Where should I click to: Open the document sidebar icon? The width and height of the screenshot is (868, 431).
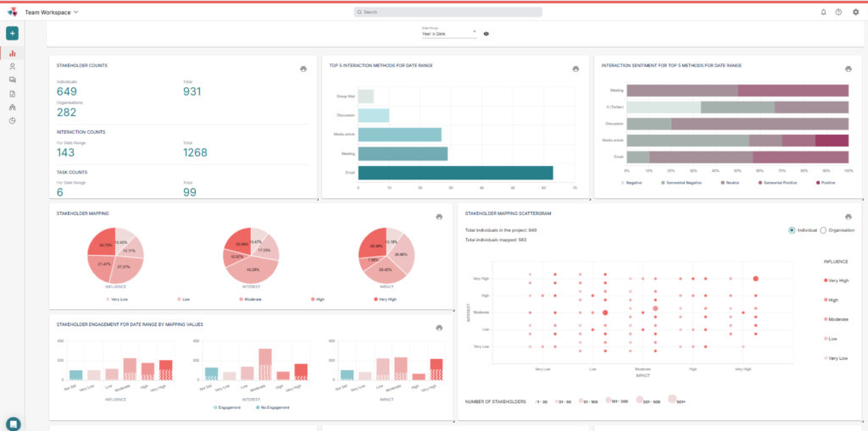point(12,93)
